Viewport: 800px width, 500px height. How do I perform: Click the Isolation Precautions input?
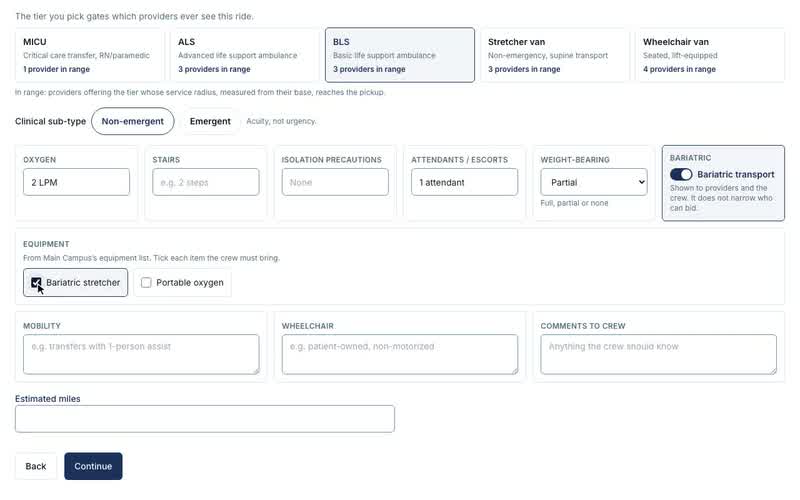[x=335, y=182]
